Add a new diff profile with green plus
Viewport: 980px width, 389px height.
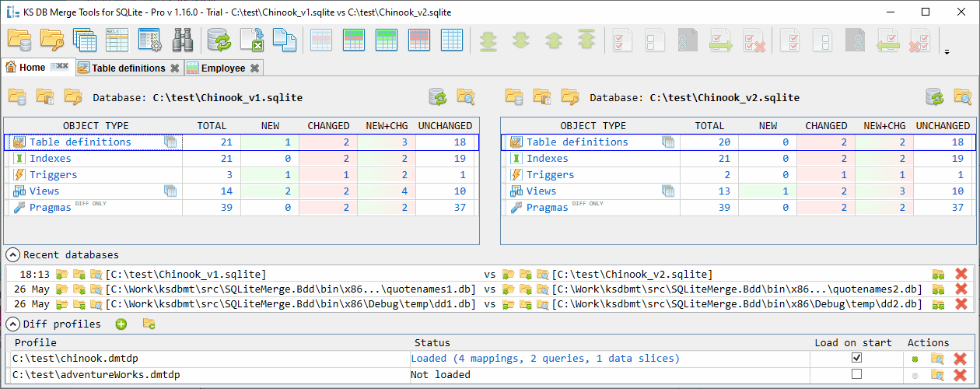(x=121, y=324)
